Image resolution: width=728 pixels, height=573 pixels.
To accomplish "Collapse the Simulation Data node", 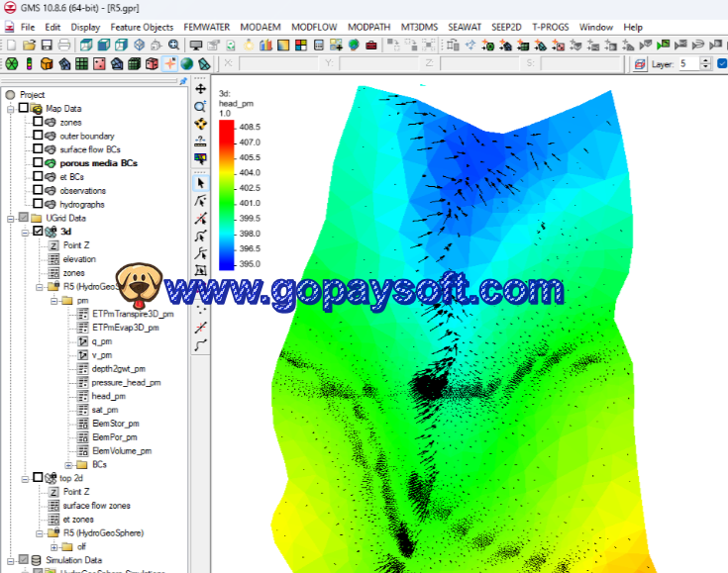I will pyautogui.click(x=10, y=561).
